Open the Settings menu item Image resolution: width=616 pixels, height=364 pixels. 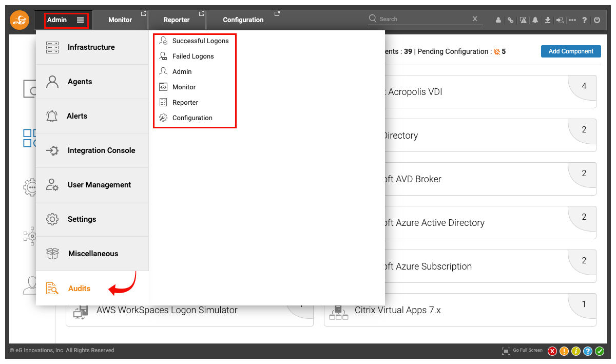(92, 219)
